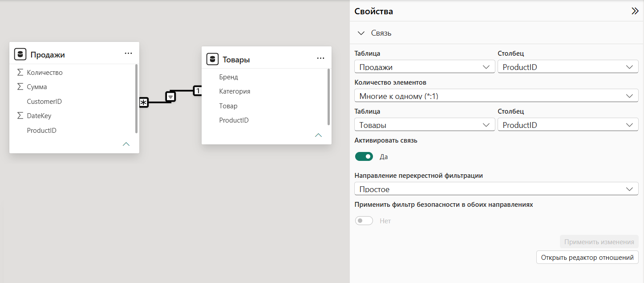
Task: Collapse the Продажи table card
Action: (x=126, y=144)
